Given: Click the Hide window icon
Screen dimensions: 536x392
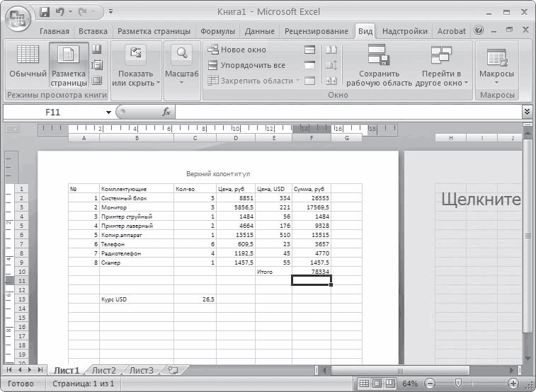Looking at the screenshot, I should click(x=309, y=65).
